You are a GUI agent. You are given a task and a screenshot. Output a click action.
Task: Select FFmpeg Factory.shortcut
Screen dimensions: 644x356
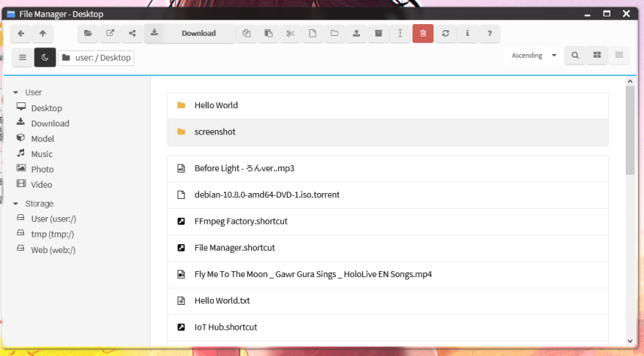point(388,221)
